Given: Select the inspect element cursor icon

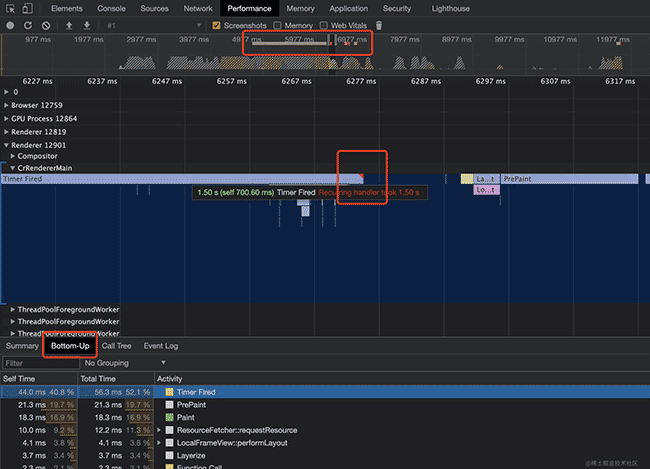Looking at the screenshot, I should (x=10, y=8).
